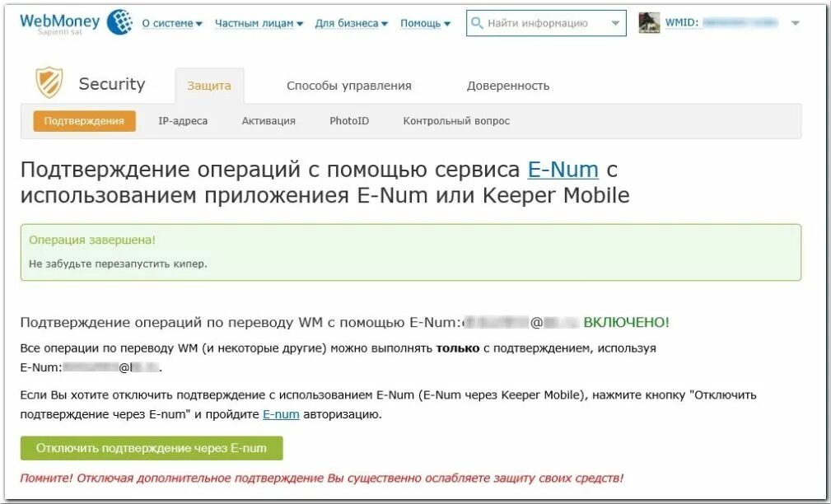Open the WMID account dropdown arrow
Viewport: 831px width, 504px height.
pyautogui.click(x=795, y=23)
